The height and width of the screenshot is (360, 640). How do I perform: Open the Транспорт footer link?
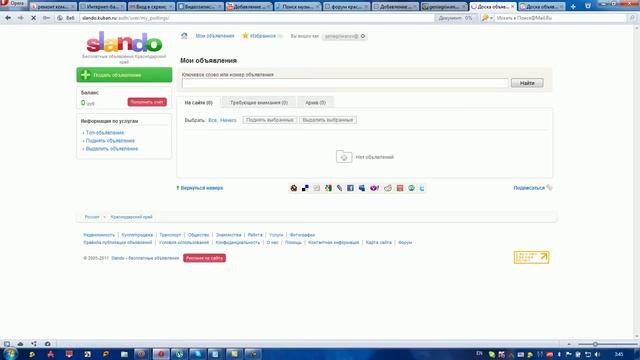click(170, 235)
